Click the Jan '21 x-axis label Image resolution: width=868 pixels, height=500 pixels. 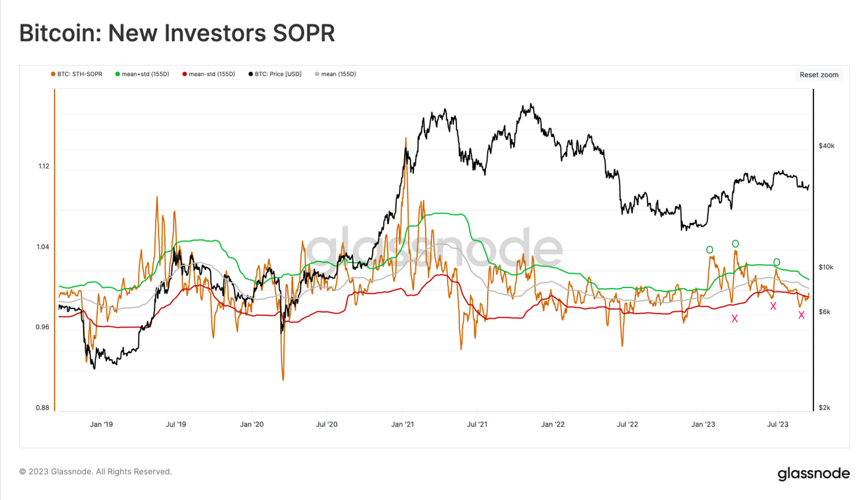point(402,424)
